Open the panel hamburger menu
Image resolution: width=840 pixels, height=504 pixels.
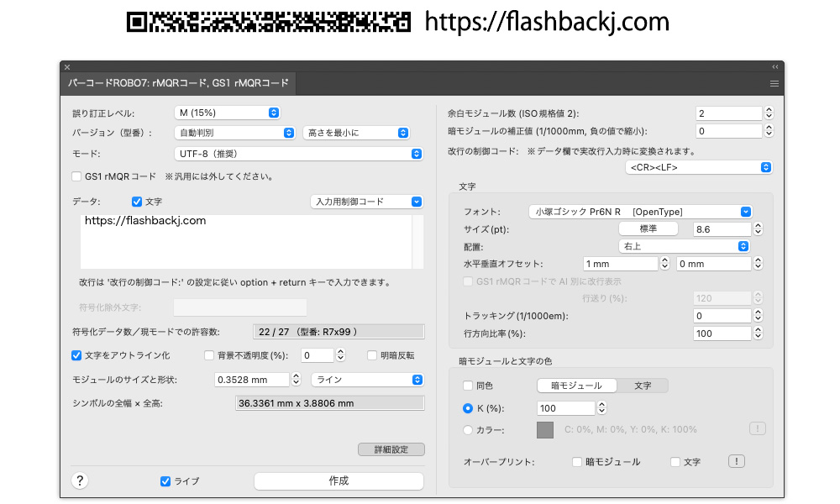pyautogui.click(x=774, y=83)
